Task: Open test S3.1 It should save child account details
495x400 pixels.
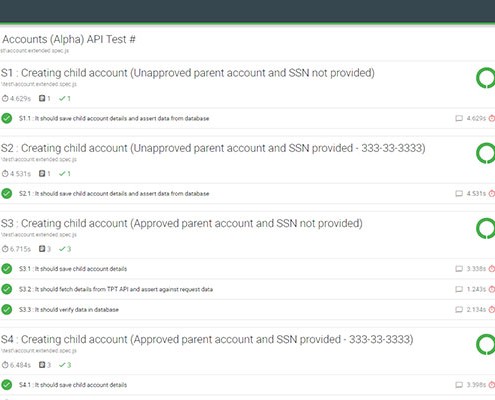Action: click(x=73, y=269)
